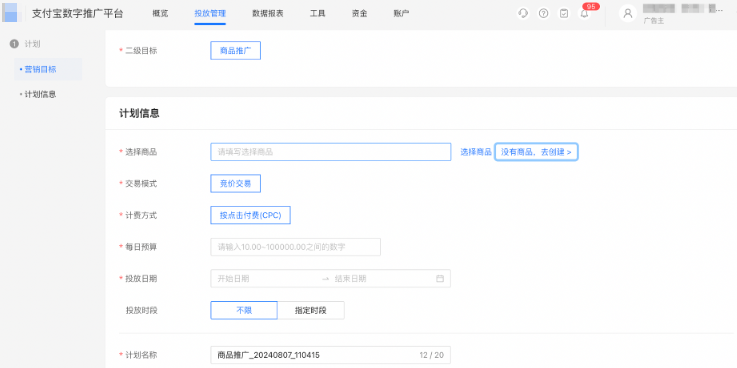Switch to the 概览 tab
Viewport: 737px width, 368px height.
160,13
